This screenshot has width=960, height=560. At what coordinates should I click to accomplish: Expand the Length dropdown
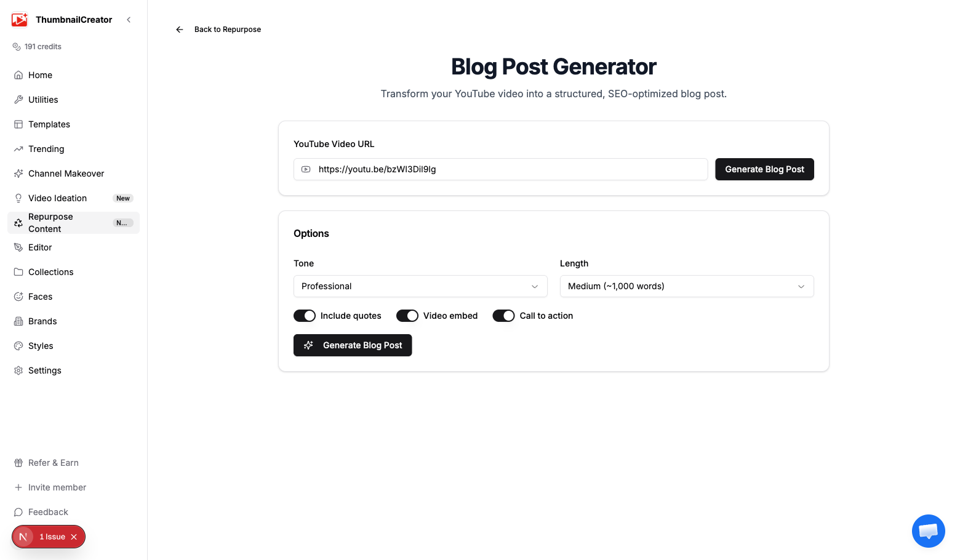pyautogui.click(x=687, y=286)
